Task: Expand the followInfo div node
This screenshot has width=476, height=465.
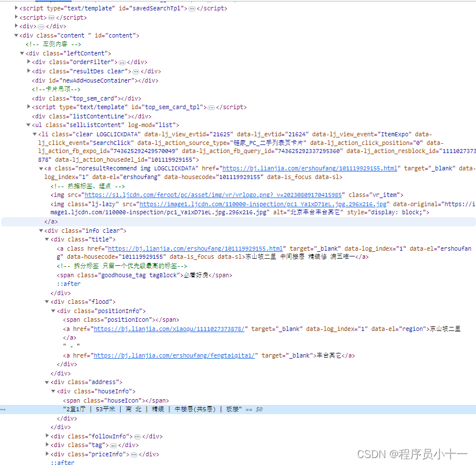Action: click(x=47, y=436)
